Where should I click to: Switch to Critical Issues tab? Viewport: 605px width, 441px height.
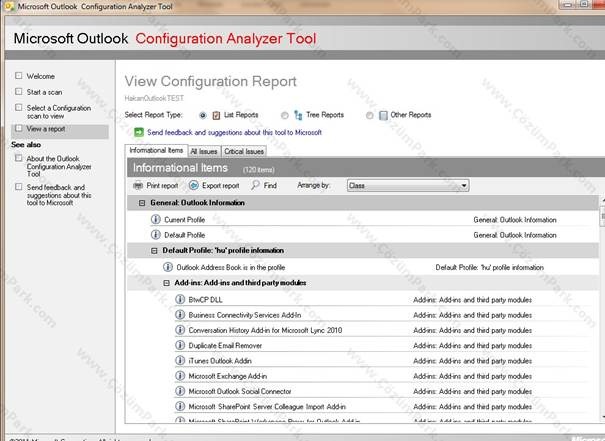tap(244, 152)
